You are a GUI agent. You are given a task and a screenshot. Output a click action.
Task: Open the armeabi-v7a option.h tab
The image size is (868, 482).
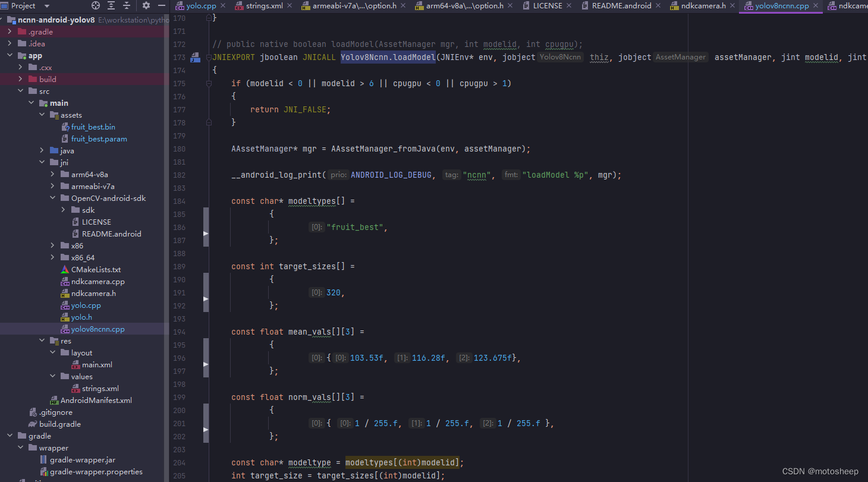[x=354, y=6]
